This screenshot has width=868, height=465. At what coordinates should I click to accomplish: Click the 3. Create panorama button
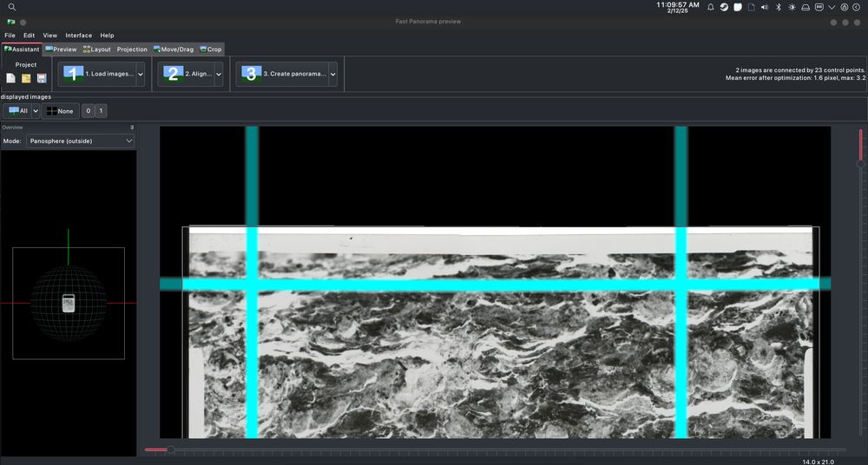click(282, 74)
